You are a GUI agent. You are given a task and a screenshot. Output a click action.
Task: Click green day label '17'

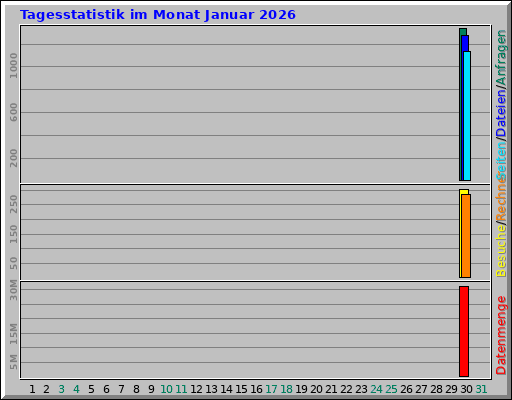tap(271, 389)
